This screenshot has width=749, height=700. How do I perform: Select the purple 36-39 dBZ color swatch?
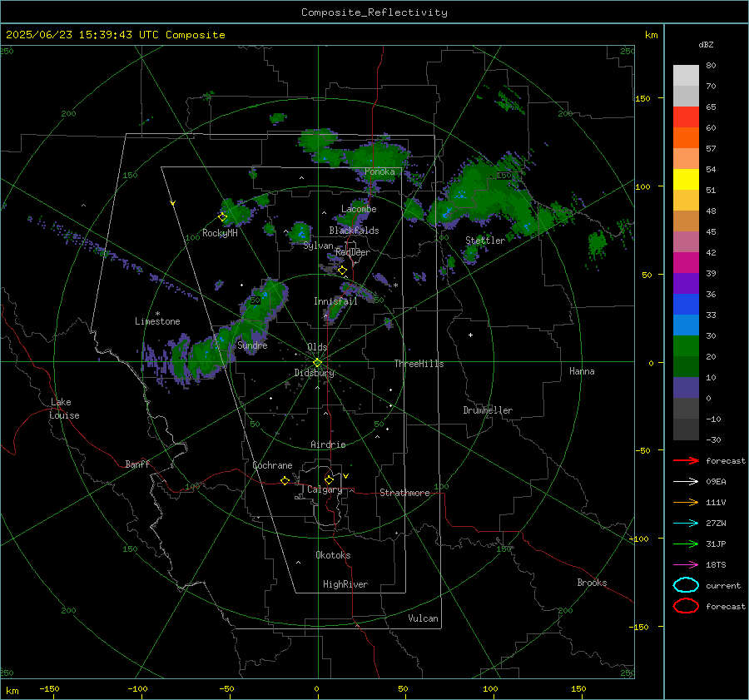(x=686, y=284)
